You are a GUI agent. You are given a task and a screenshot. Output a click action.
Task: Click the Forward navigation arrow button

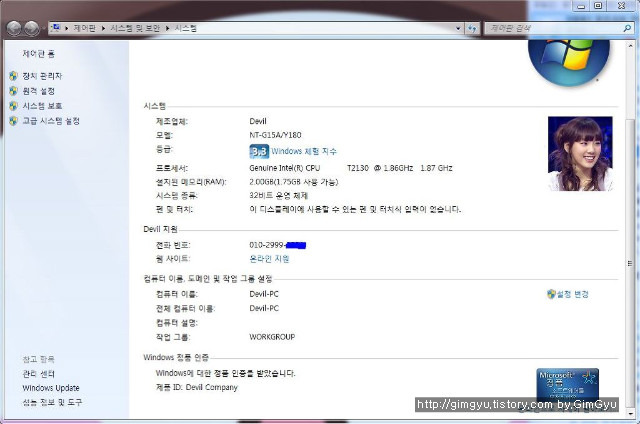pyautogui.click(x=31, y=28)
